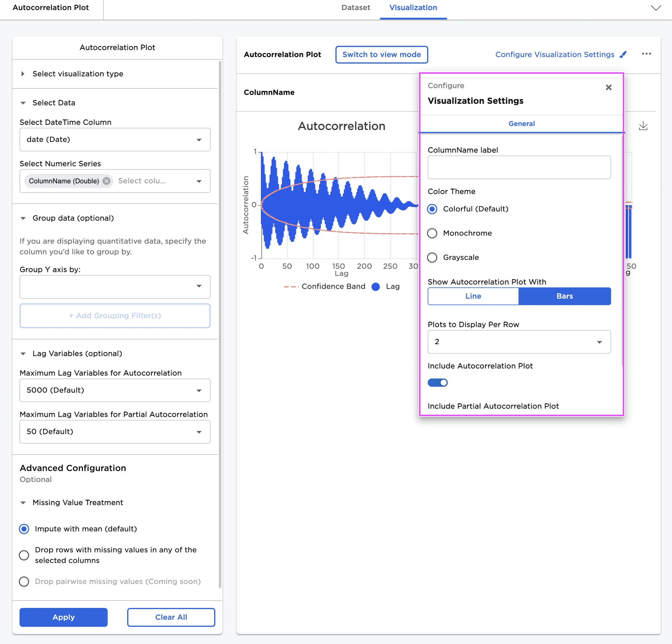672x644 pixels.
Task: Click the Confidence Band legend dashed line
Action: 291,287
